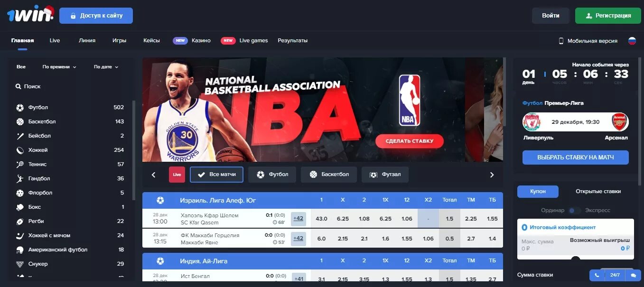Click the Доступ к сайту button
This screenshot has width=644, height=287.
tap(96, 16)
